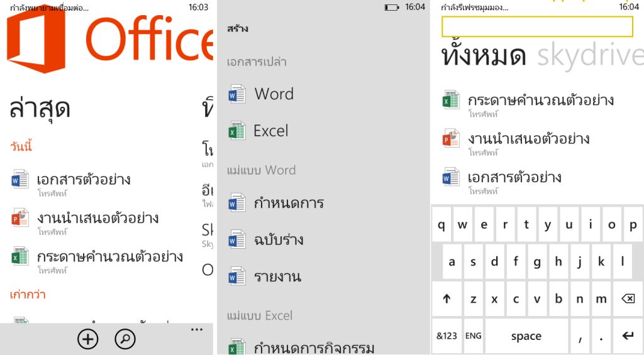644x355 pixels.
Task: Select the ทั้งหมด tab
Action: pos(484,55)
